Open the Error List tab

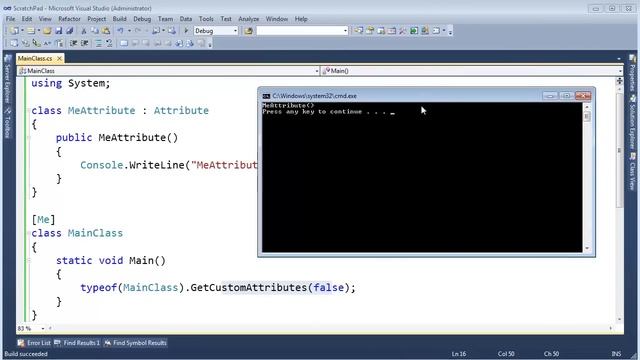pos(34,343)
